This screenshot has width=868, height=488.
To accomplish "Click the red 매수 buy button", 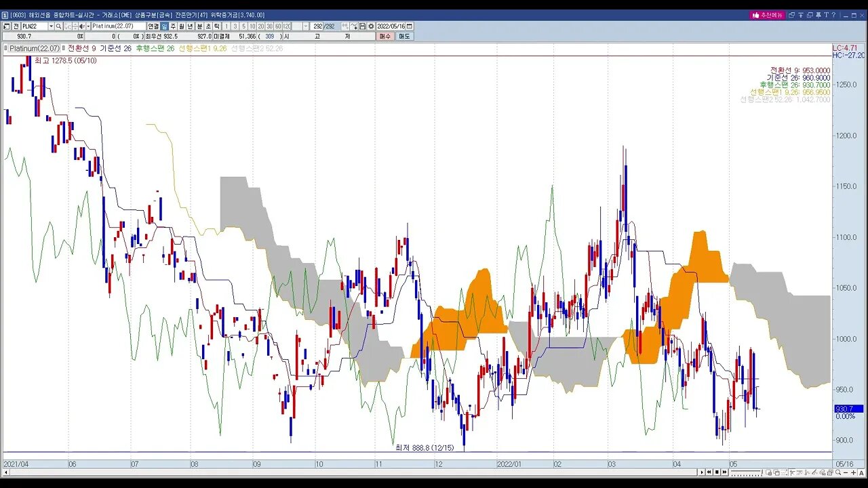I will coord(384,36).
